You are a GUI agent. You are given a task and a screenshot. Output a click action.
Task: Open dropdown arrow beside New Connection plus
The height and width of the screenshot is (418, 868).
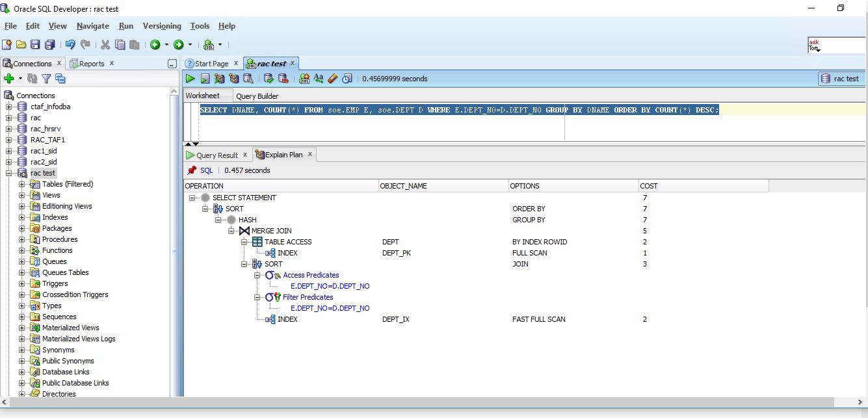tap(20, 79)
